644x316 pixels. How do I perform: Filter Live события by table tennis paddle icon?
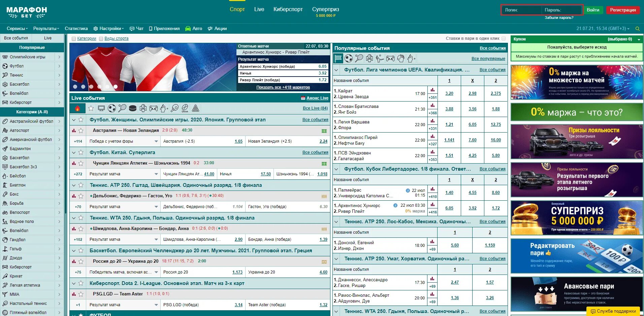tap(174, 108)
